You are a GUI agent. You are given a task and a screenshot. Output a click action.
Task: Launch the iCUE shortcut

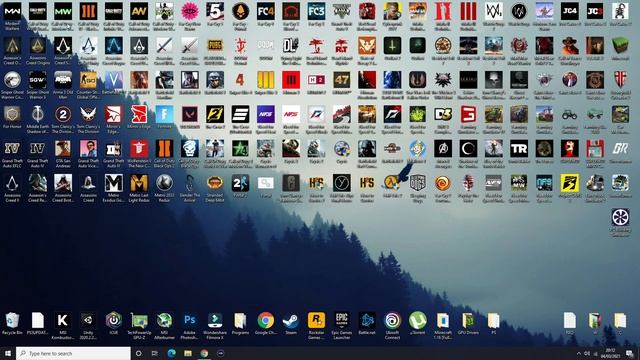[113, 321]
